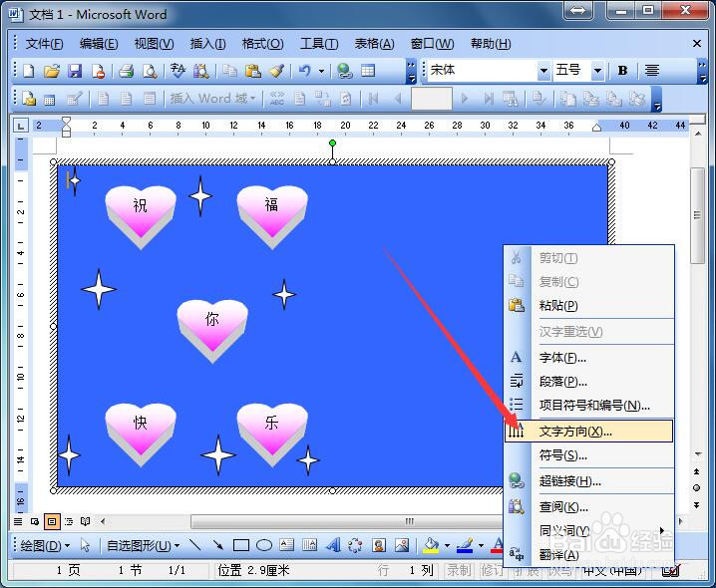Expand the mail merge toolbar options arrow

pos(656,99)
